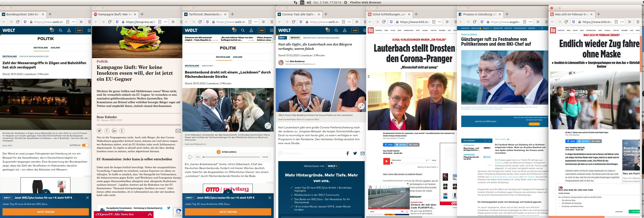
Task: Click JETZT TESTEN in Bundespolizei WELT window
Action: tap(45, 212)
